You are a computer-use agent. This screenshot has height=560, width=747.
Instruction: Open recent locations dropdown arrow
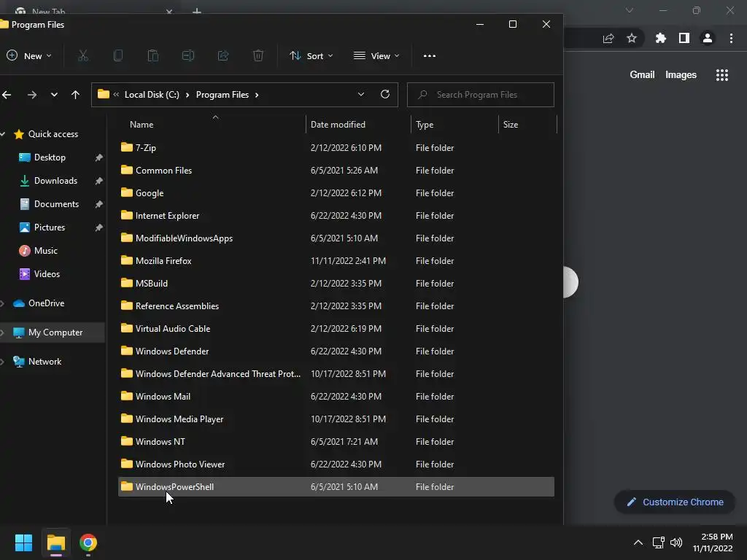coord(54,95)
